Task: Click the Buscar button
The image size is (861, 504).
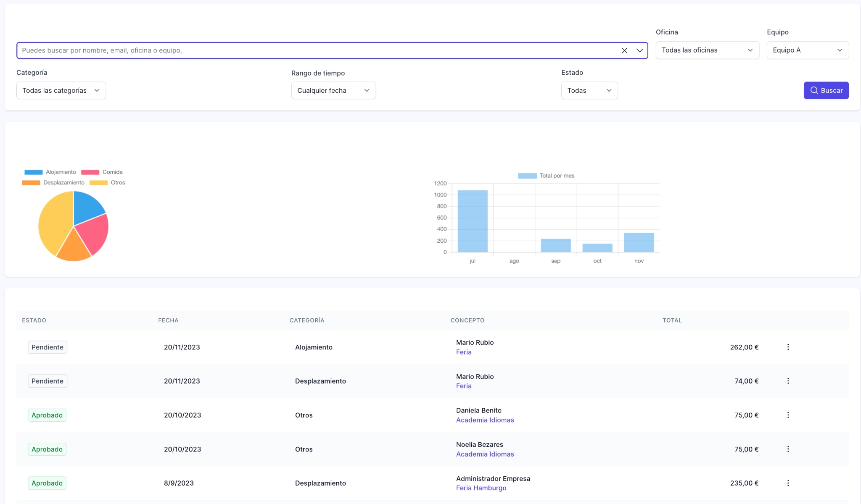Action: coord(825,90)
